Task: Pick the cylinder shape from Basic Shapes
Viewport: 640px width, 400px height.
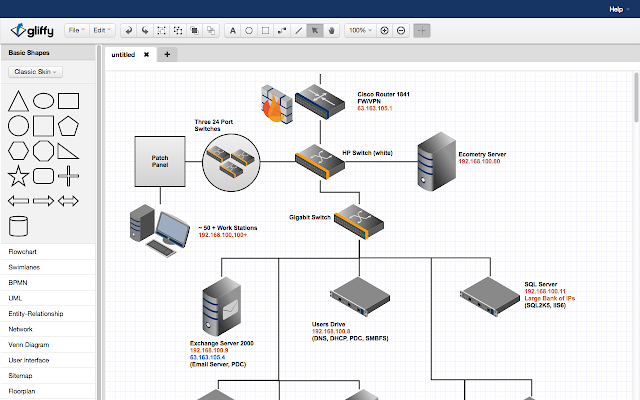Action: 18,225
